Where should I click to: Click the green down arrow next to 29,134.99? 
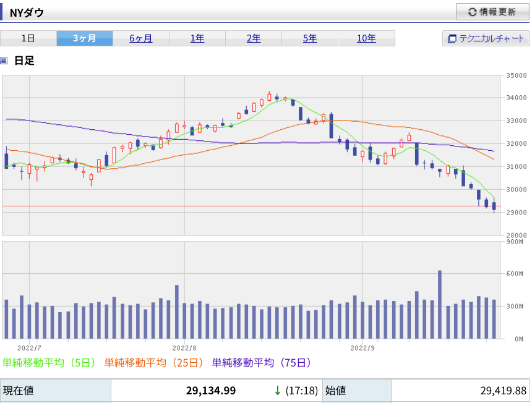[x=278, y=391]
